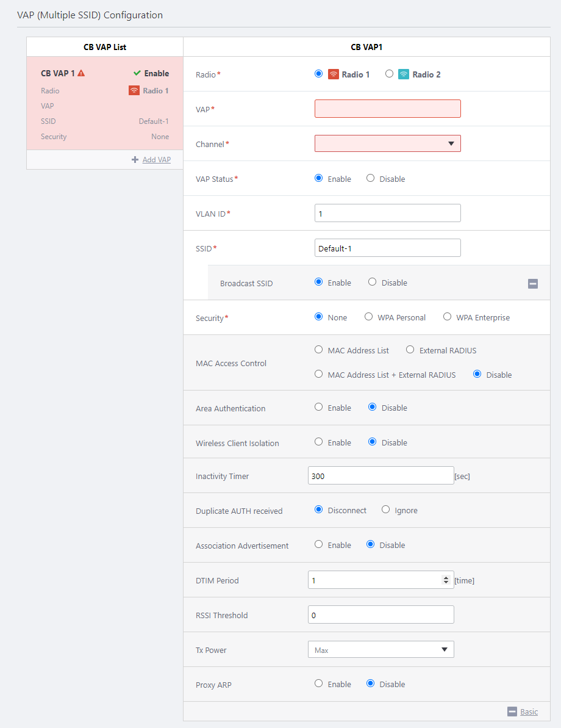The height and width of the screenshot is (728, 561).
Task: Click the CB VAP List header
Action: (x=105, y=47)
